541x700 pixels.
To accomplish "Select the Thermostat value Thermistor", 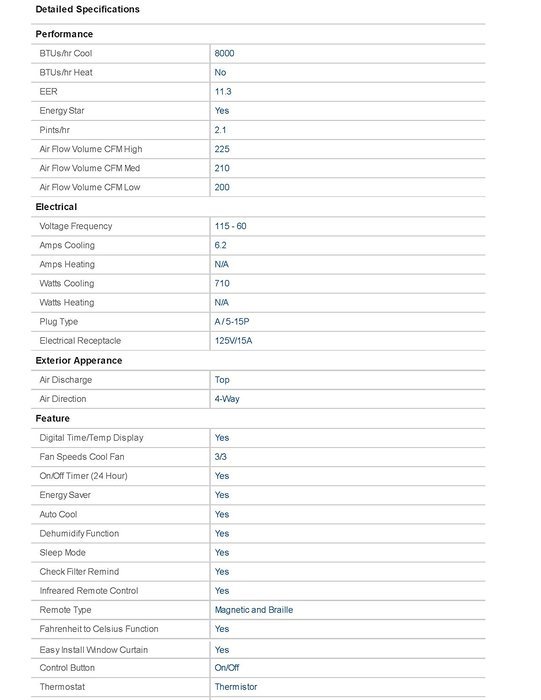I will click(236, 687).
